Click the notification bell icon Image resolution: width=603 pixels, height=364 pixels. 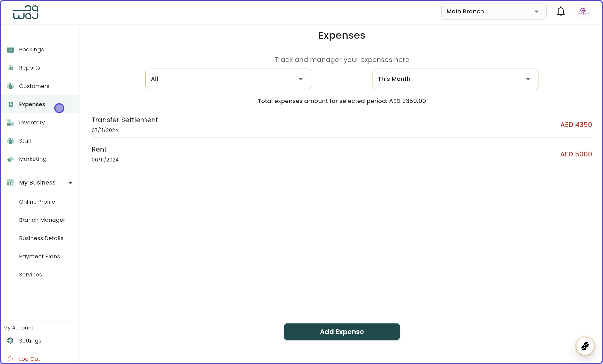coord(560,11)
